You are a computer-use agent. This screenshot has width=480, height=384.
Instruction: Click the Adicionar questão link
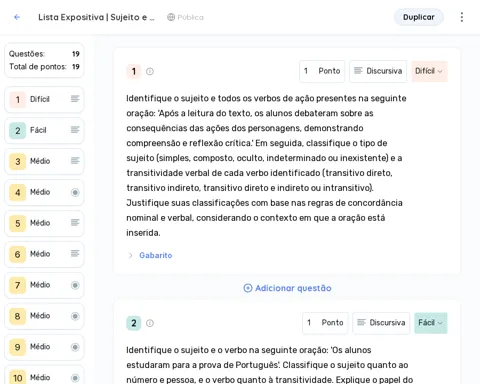[x=287, y=288]
